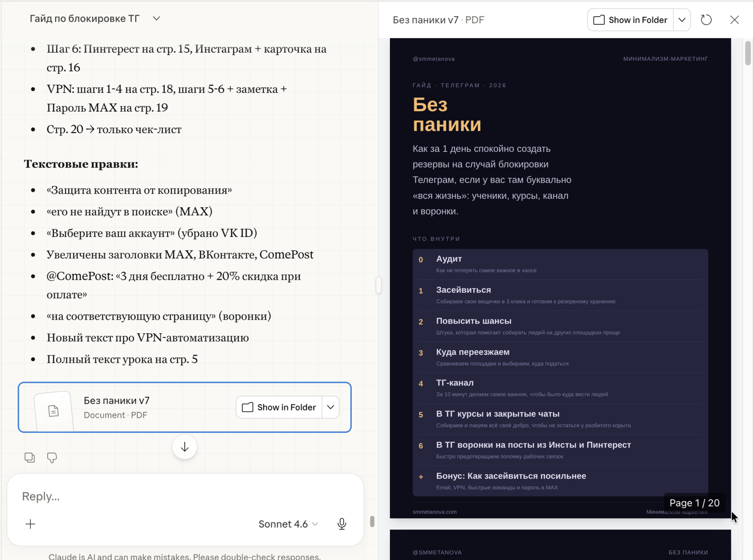Click the Повысить шансы contents row
753x560 pixels.
[560, 326]
